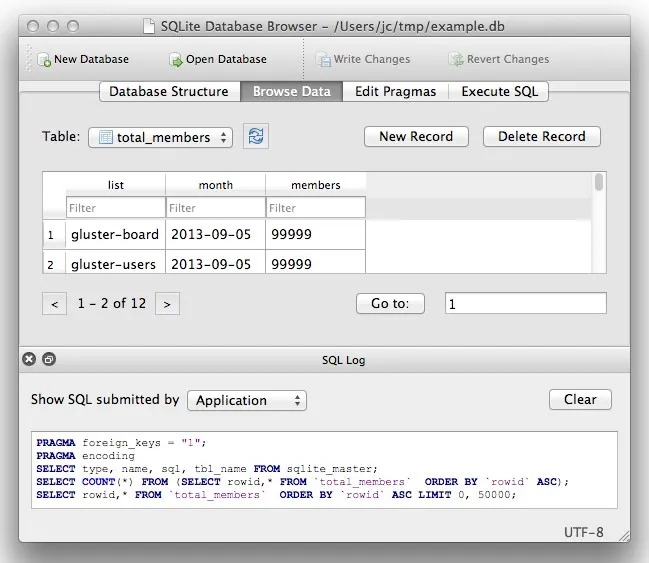The image size is (649, 563).
Task: Click the Write Changes toolbar icon
Action: [x=324, y=60]
